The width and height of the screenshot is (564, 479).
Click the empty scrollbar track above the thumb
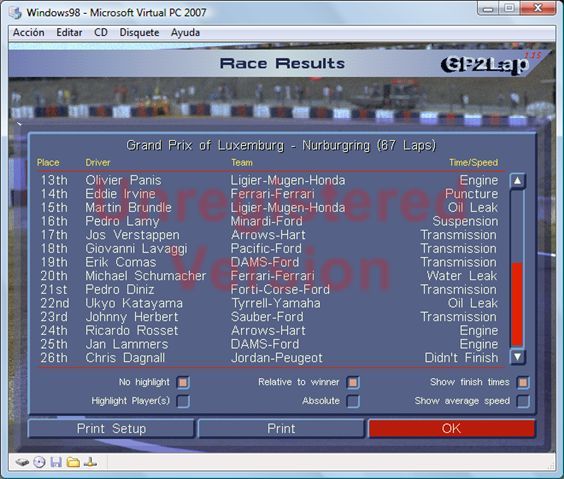tap(517, 226)
